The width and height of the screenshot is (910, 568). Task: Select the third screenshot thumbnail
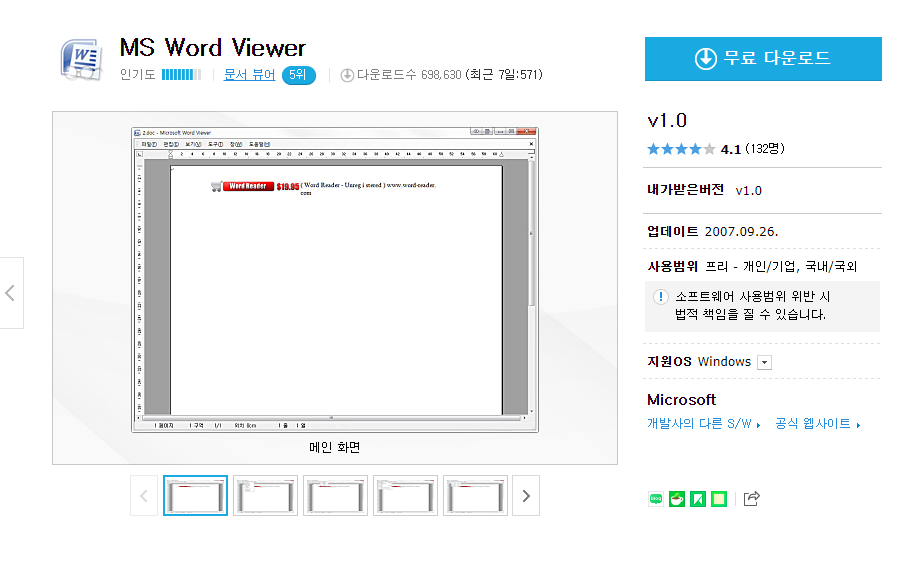[335, 495]
